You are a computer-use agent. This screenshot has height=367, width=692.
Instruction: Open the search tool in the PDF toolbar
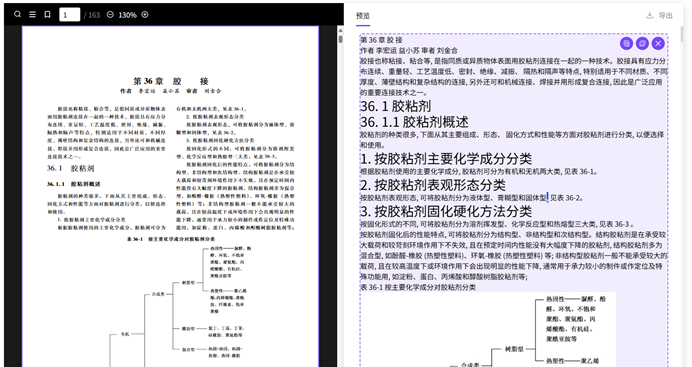coord(18,15)
